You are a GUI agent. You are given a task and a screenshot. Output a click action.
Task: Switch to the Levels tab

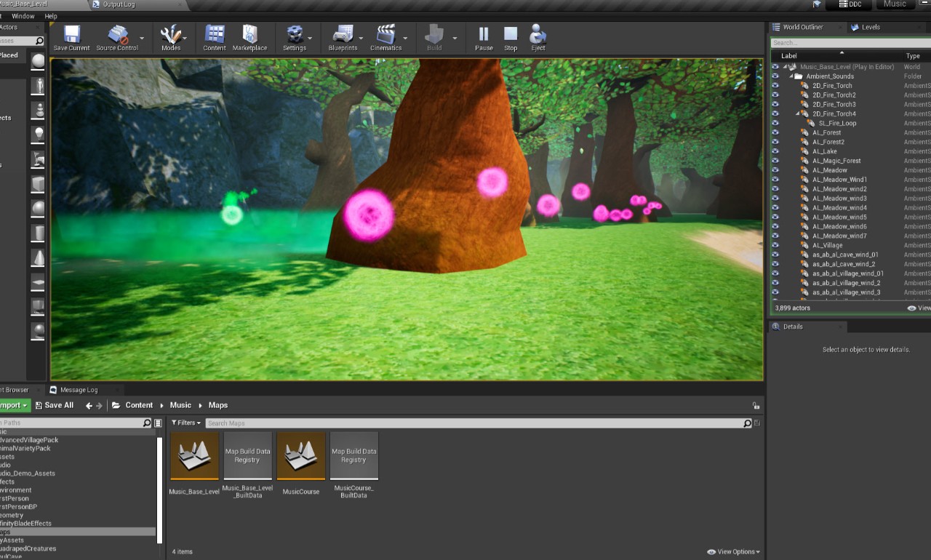(870, 27)
